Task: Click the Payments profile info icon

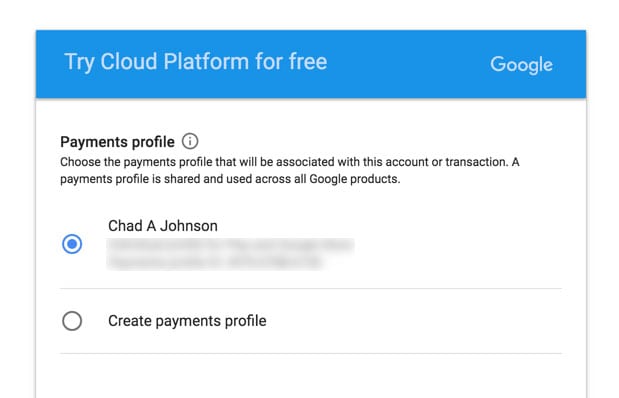Action: click(x=190, y=141)
